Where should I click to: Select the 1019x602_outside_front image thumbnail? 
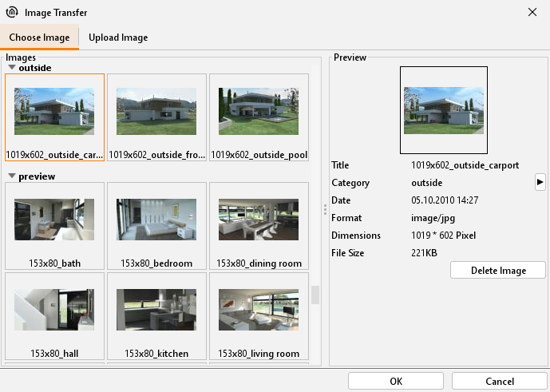pyautogui.click(x=156, y=118)
